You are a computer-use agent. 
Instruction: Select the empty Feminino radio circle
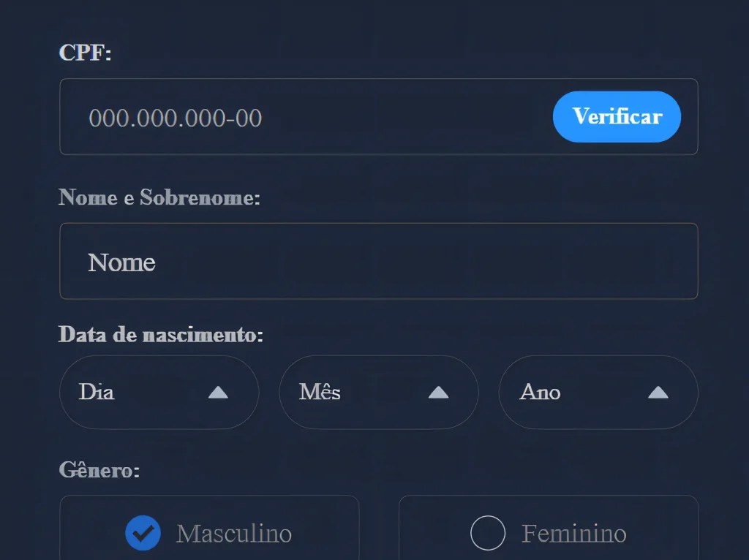(488, 533)
